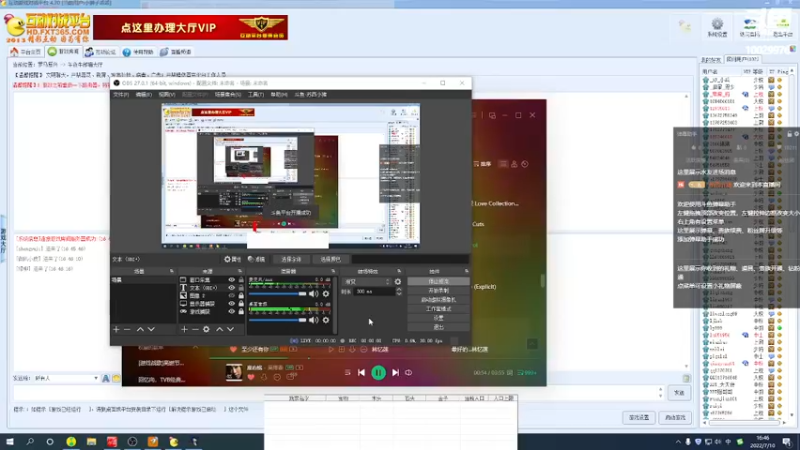Mute the desktop audio speaker icon
Screen dimensions: 800x450
[x=313, y=320]
